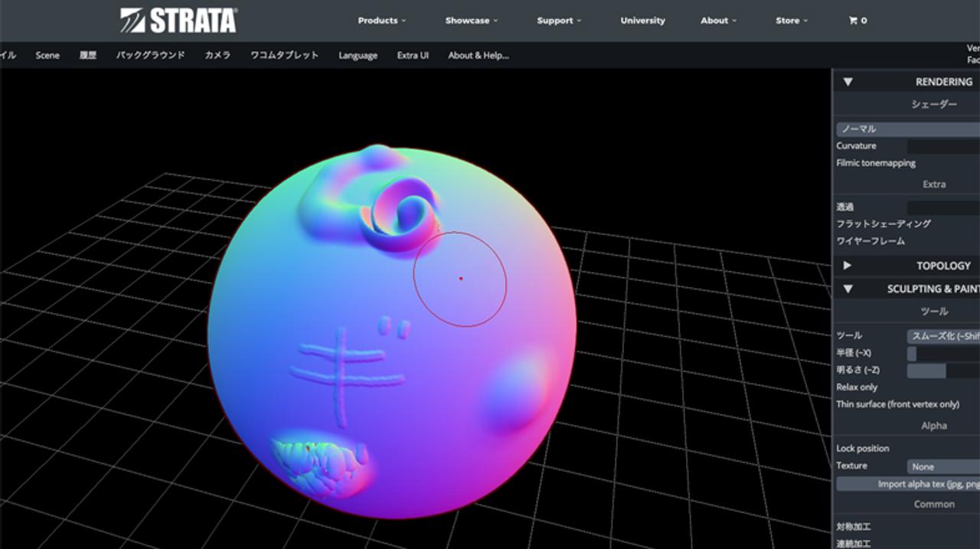Click Import alpha tex button
The width and height of the screenshot is (980, 549).
click(908, 484)
